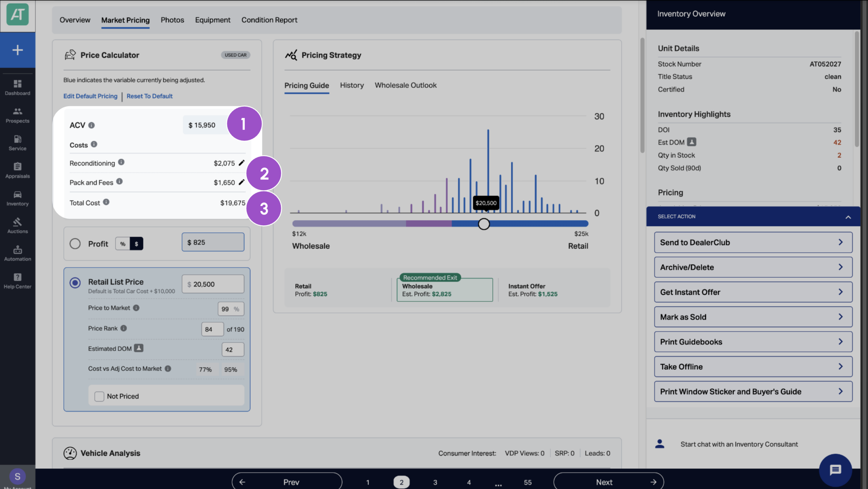This screenshot has width=868, height=489.
Task: Open Inventory in the sidebar
Action: coord(18,198)
